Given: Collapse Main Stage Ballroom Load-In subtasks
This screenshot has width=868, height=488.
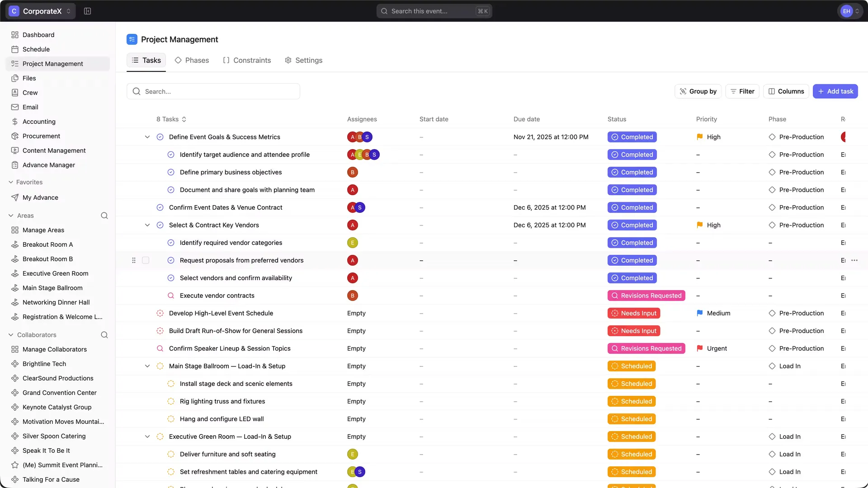Looking at the screenshot, I should point(147,366).
